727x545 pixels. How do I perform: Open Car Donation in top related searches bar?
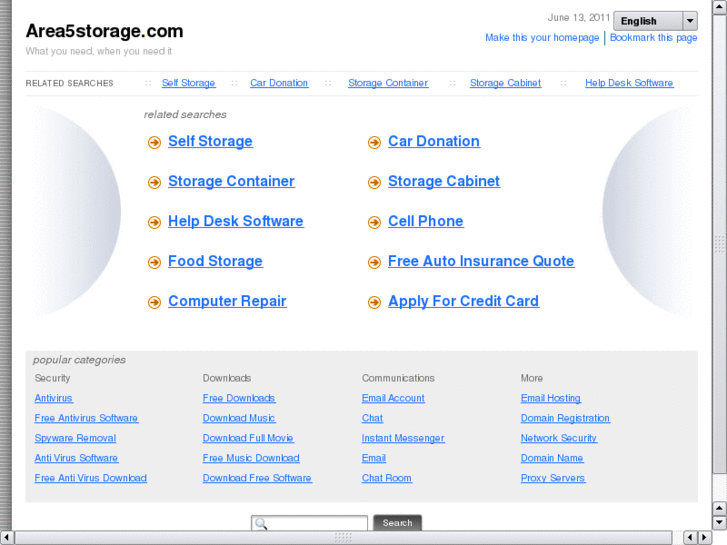pyautogui.click(x=279, y=83)
